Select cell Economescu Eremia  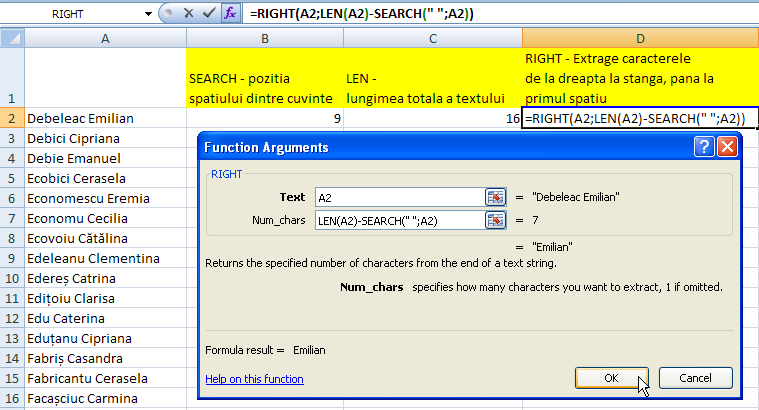click(105, 198)
